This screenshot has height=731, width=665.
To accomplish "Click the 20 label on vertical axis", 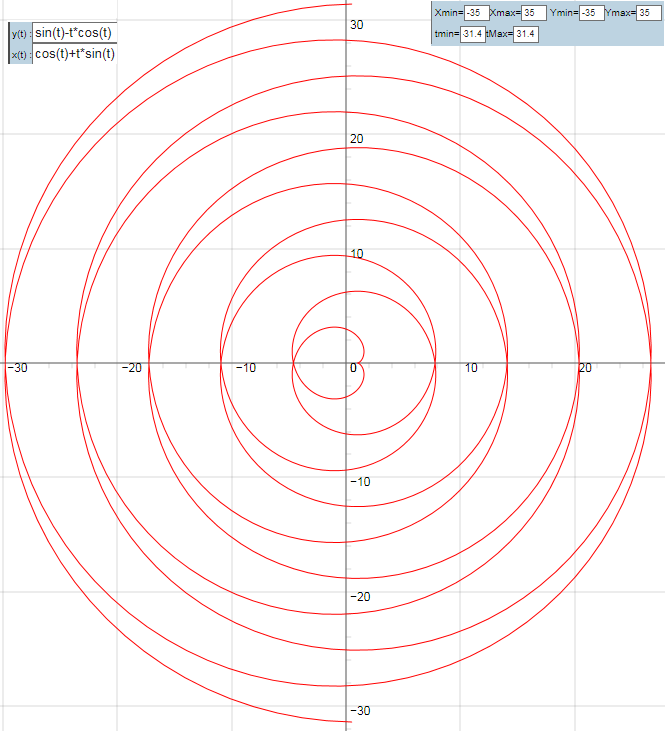I will [x=356, y=139].
